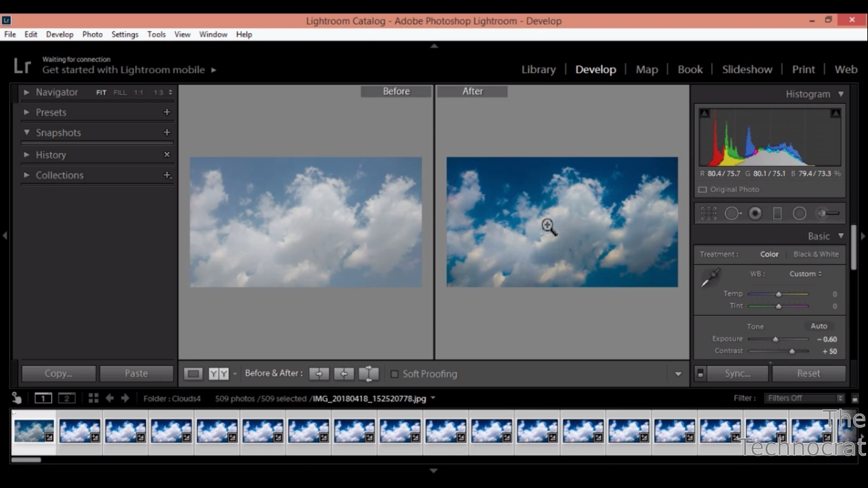868x488 pixels.
Task: Open the grid view icon above the filmstrip
Action: click(93, 398)
